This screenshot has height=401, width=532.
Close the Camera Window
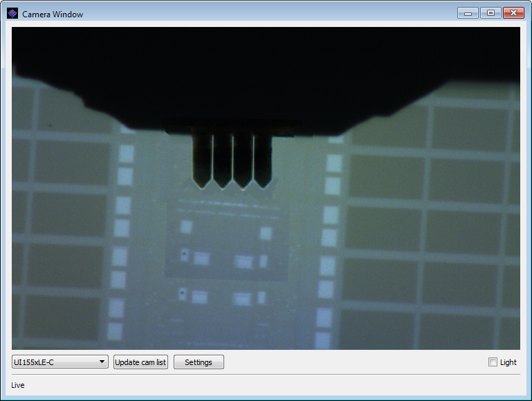point(514,13)
